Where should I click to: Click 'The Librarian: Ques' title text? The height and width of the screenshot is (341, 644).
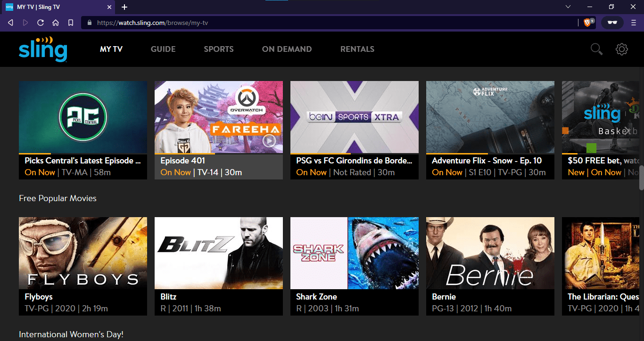(x=603, y=297)
